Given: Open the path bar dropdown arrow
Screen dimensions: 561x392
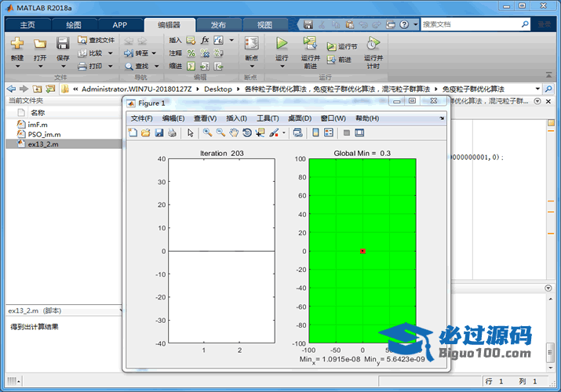Looking at the screenshot, I should [537, 89].
